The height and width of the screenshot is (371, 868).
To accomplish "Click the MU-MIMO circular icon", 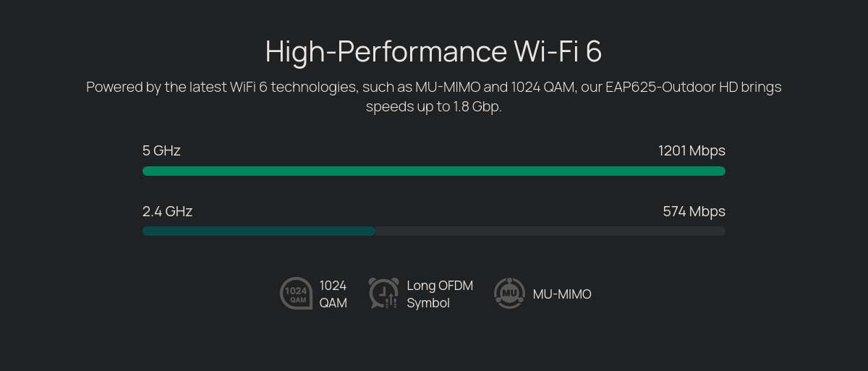I will pyautogui.click(x=509, y=294).
